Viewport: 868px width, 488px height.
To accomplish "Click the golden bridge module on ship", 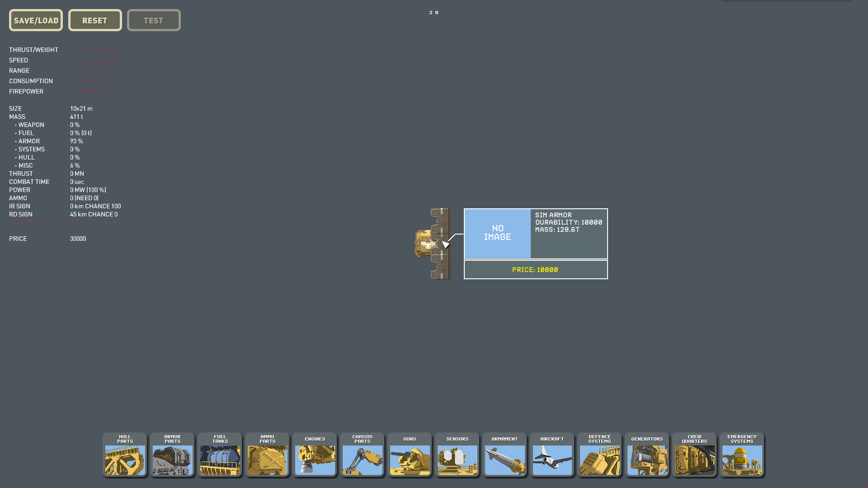I will coord(424,244).
